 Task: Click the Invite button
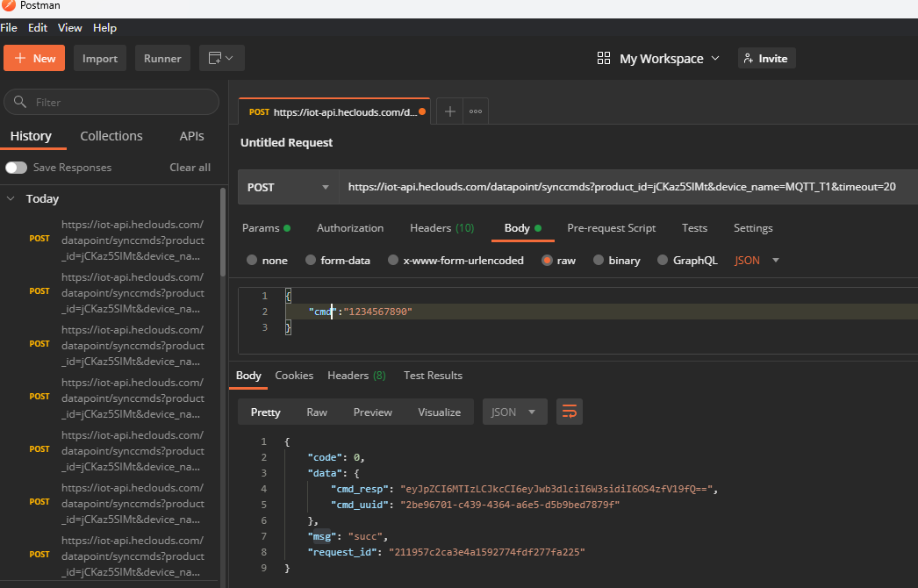[766, 58]
